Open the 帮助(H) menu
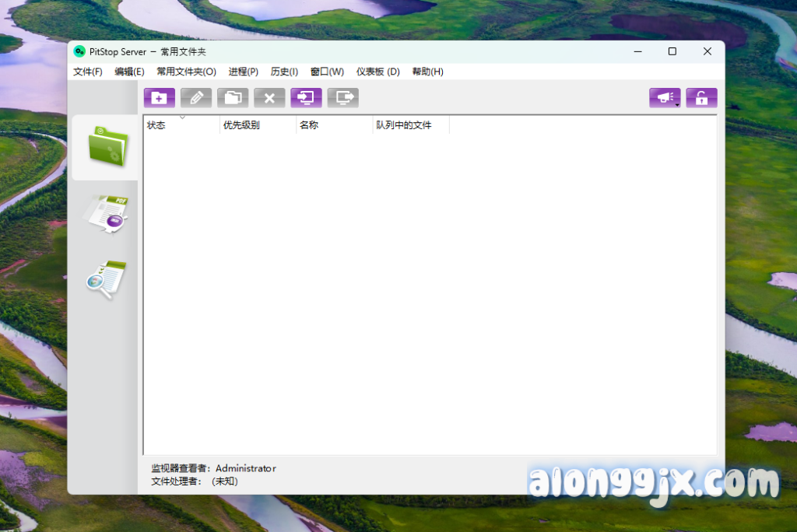797x532 pixels. pyautogui.click(x=427, y=72)
